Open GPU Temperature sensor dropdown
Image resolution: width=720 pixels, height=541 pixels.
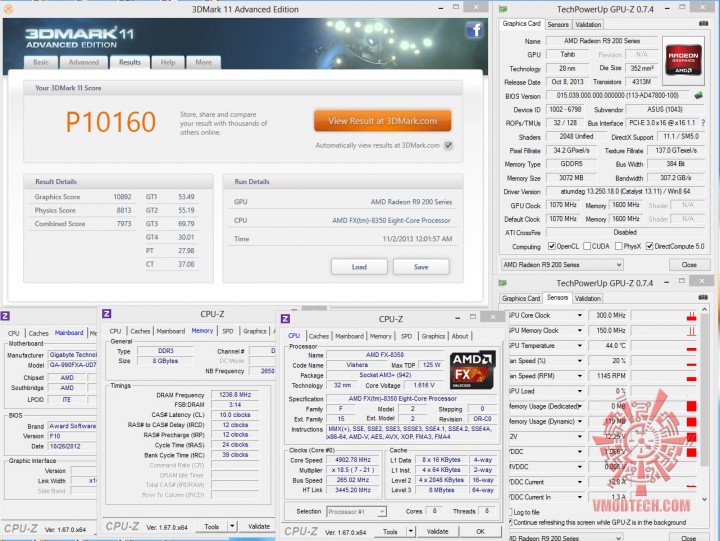tap(579, 346)
